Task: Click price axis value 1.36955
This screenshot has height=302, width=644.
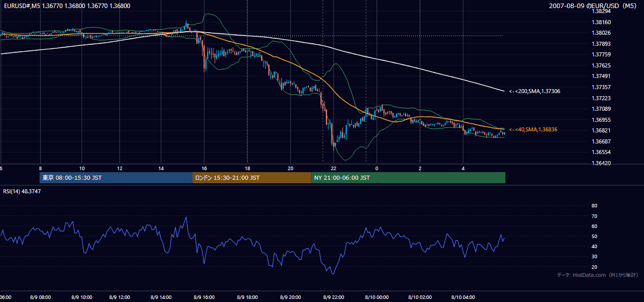Action: [601, 120]
